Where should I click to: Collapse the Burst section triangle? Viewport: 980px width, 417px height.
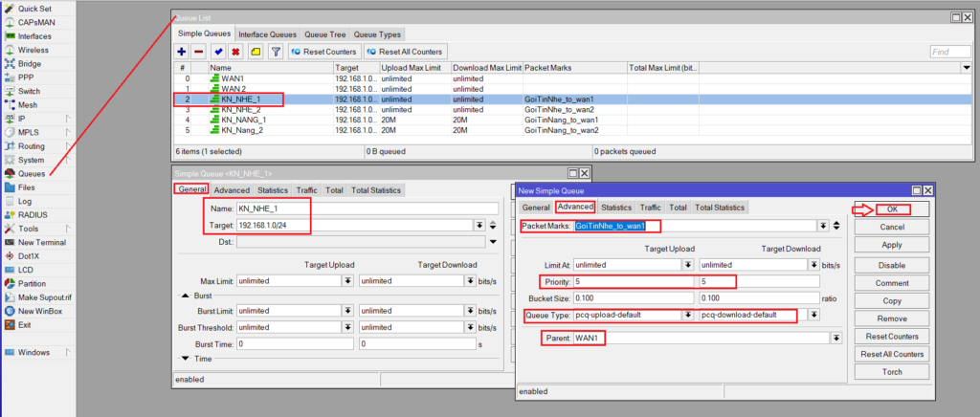(186, 296)
